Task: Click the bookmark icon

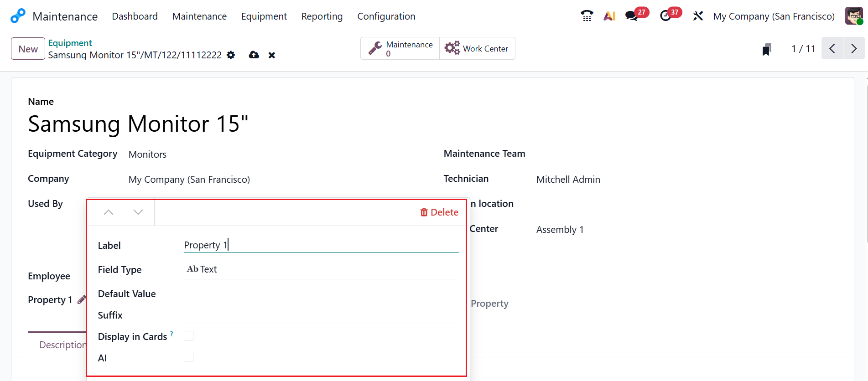Action: 767,49
